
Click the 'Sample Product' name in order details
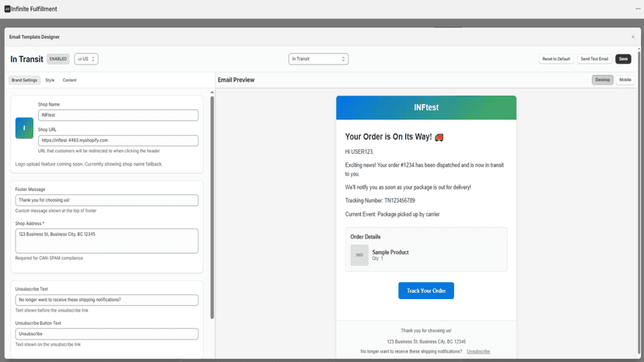(390, 252)
